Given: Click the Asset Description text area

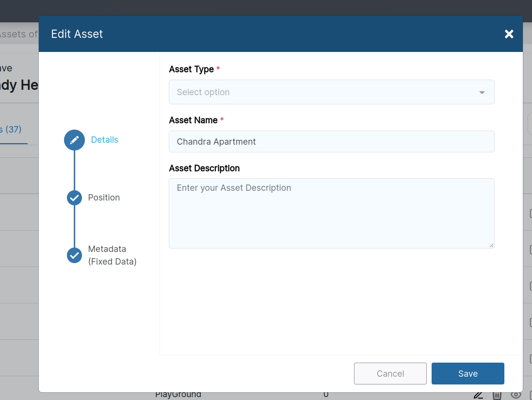Looking at the screenshot, I should [x=332, y=213].
